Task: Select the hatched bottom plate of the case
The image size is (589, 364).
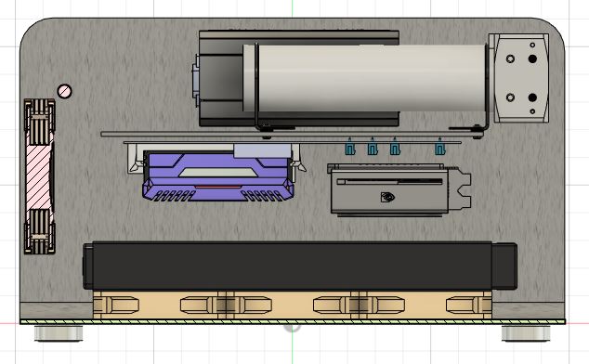Action: 293,321
